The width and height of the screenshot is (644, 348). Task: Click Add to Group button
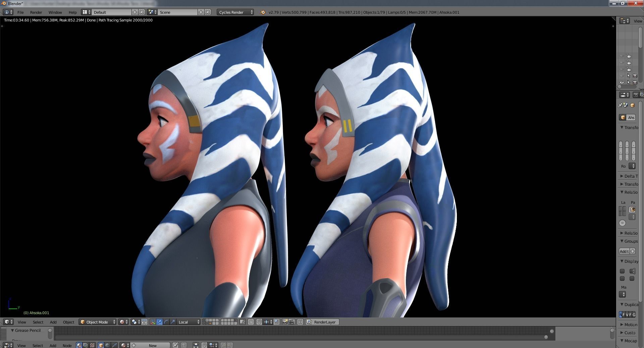(x=624, y=251)
